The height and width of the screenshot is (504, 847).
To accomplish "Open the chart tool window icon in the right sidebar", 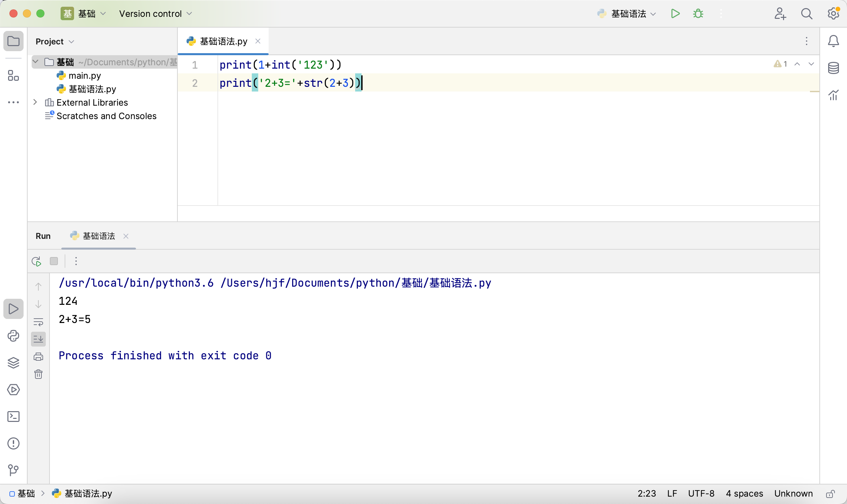I will click(x=833, y=95).
